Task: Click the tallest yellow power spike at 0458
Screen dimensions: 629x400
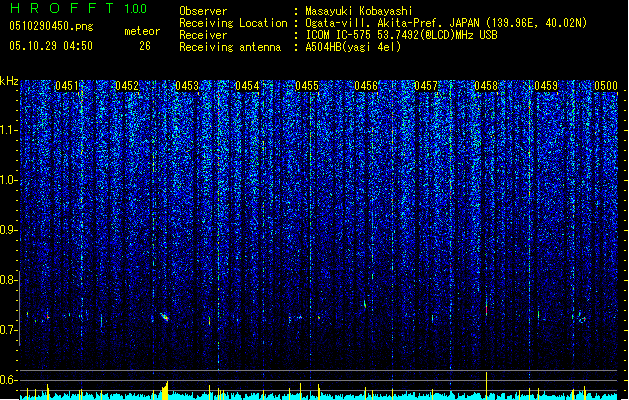Action: tap(487, 384)
